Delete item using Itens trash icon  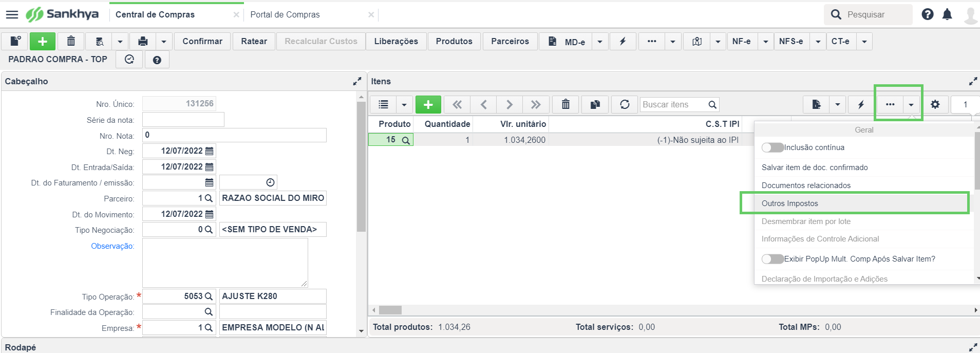566,104
